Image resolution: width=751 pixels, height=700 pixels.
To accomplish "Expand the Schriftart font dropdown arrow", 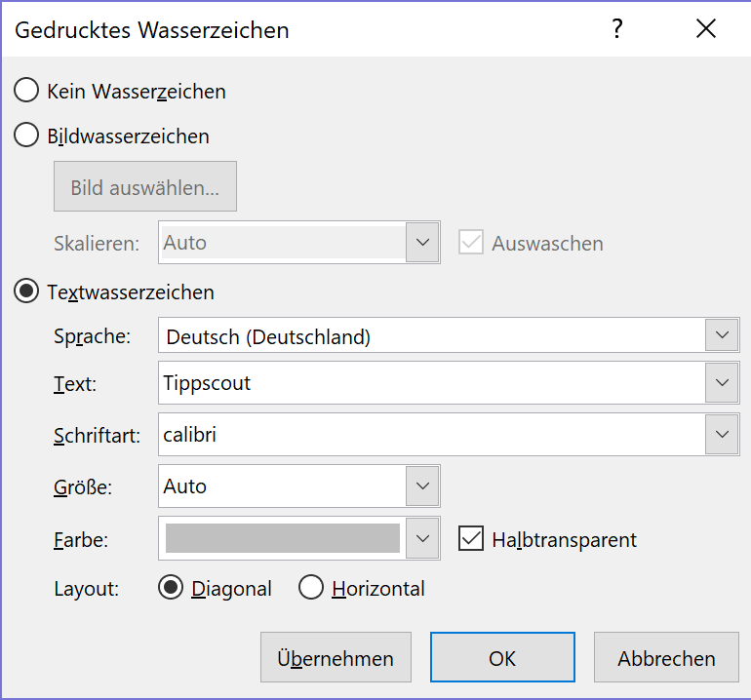I will [722, 434].
